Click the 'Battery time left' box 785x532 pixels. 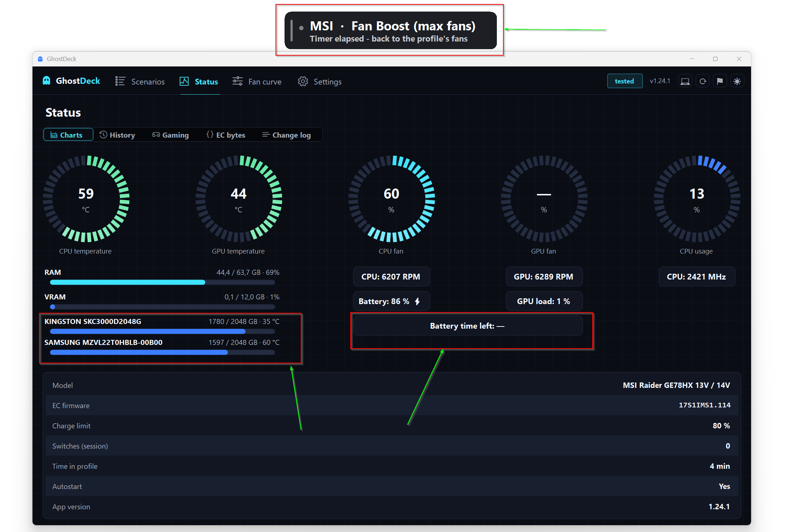(468, 326)
